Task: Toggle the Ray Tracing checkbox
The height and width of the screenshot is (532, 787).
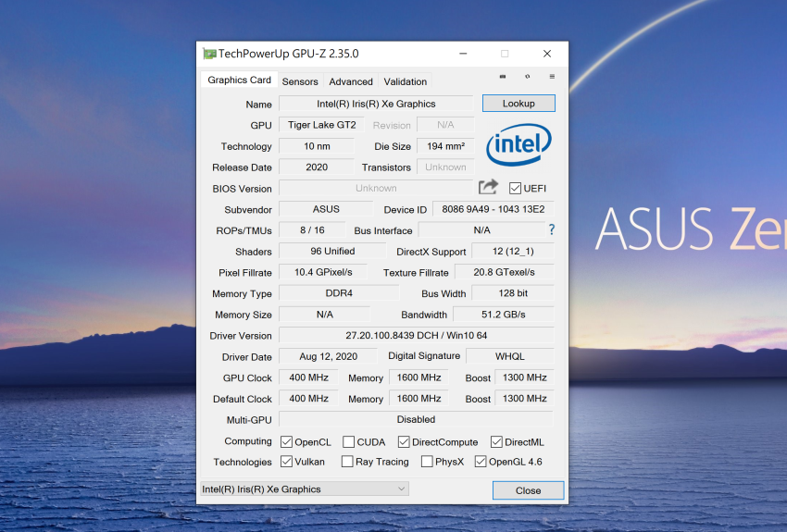Action: (347, 462)
